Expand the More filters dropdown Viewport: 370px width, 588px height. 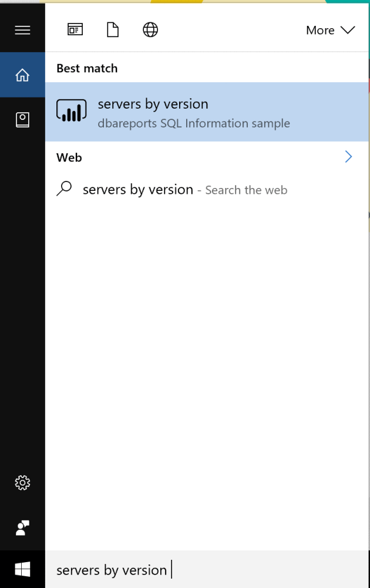331,30
